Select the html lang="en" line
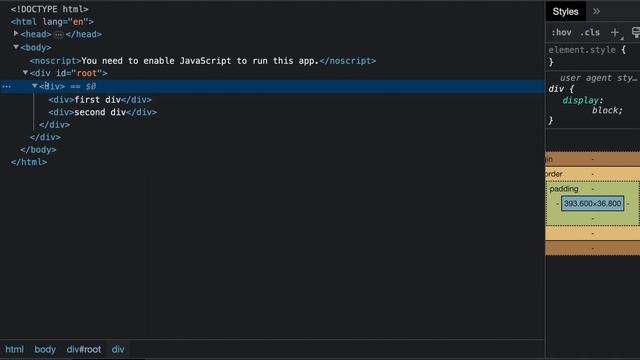The height and width of the screenshot is (360, 640). click(x=52, y=22)
